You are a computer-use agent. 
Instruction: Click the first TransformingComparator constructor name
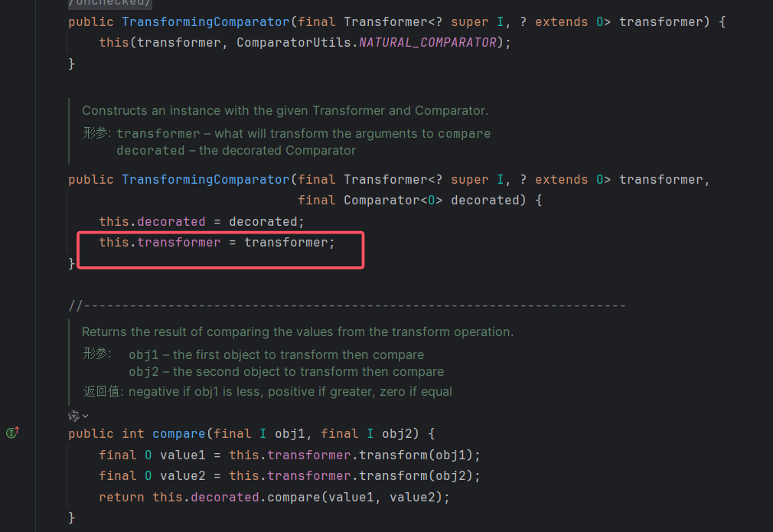(x=205, y=22)
